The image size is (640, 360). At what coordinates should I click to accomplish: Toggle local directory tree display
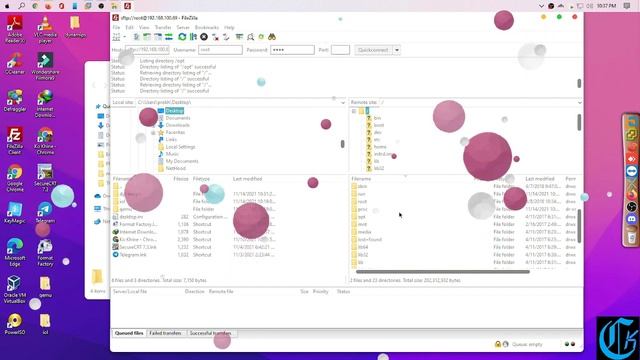click(147, 37)
